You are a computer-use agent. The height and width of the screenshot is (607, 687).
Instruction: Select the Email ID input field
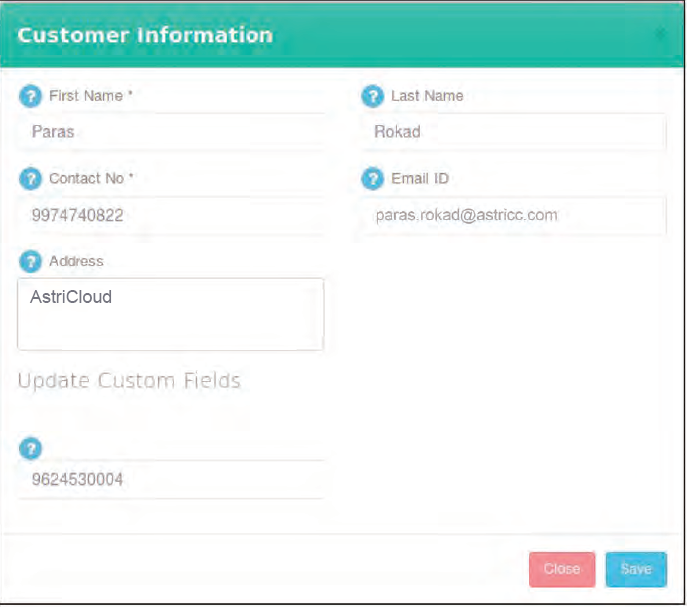[x=513, y=215]
